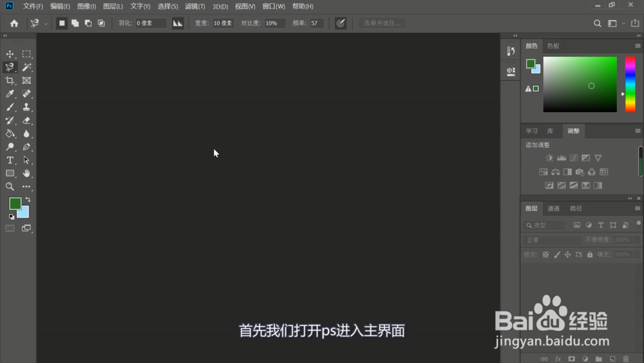Open the 文件(F) menu
This screenshot has height=363, width=644.
point(33,6)
